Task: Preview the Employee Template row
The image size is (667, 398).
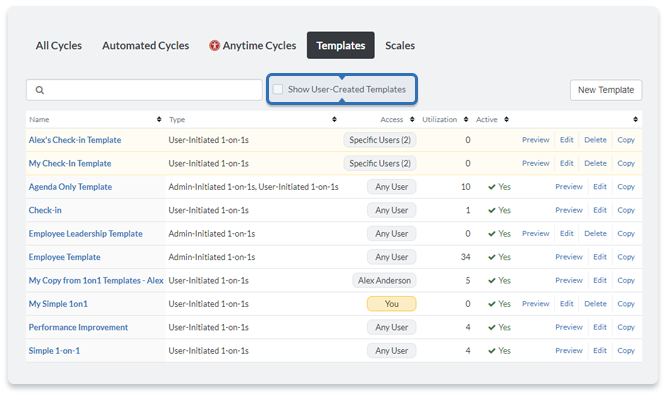Action: (x=569, y=257)
